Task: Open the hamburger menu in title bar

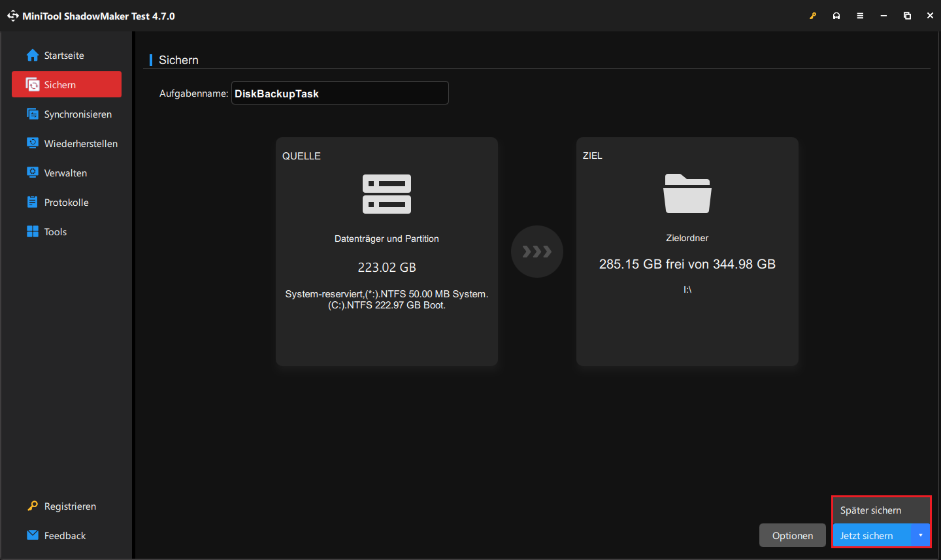Action: tap(860, 16)
